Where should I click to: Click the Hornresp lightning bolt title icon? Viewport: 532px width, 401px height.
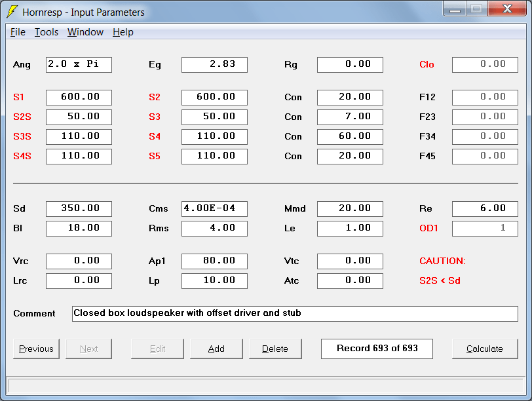click(x=12, y=12)
